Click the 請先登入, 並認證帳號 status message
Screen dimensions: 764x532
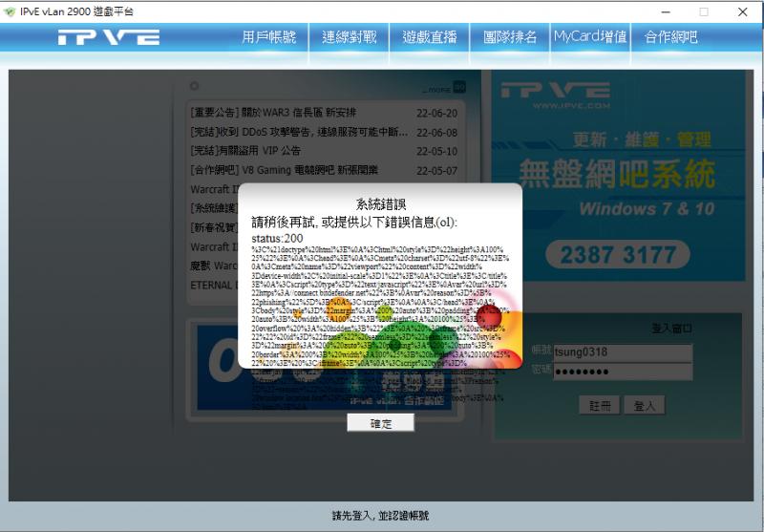click(x=380, y=516)
